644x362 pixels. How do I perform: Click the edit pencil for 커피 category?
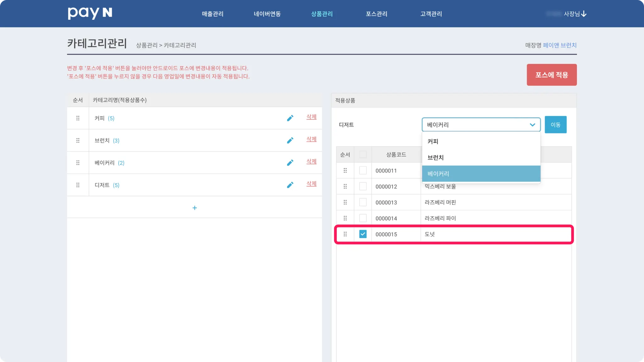click(290, 118)
